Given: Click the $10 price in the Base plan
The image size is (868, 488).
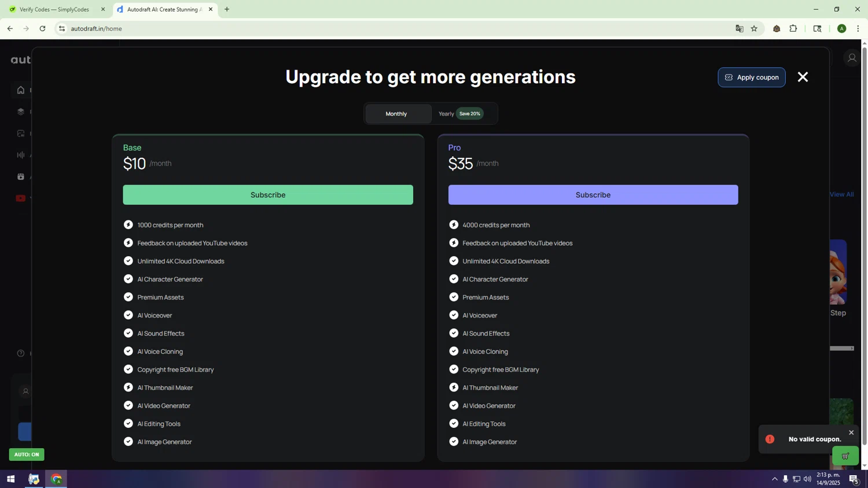Looking at the screenshot, I should click(134, 164).
